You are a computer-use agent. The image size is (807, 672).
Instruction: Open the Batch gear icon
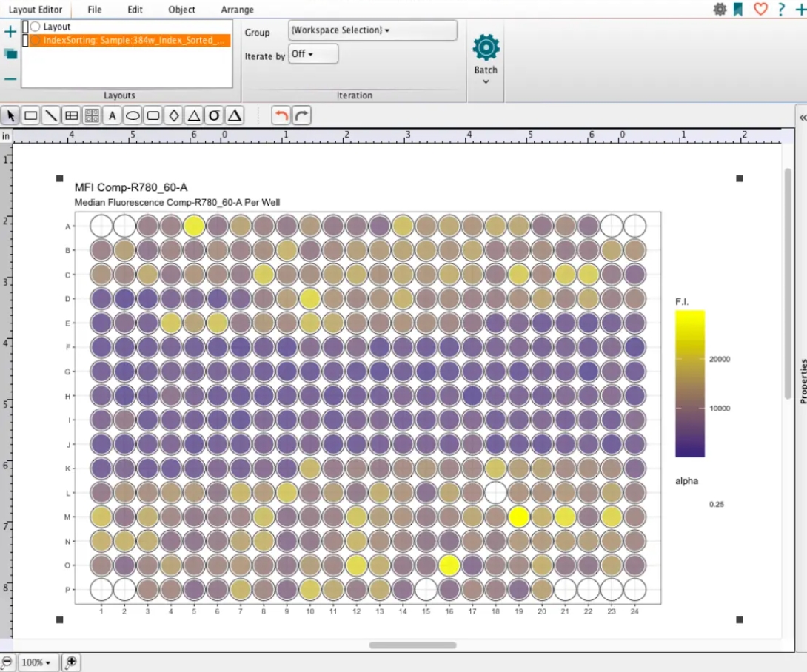click(486, 48)
